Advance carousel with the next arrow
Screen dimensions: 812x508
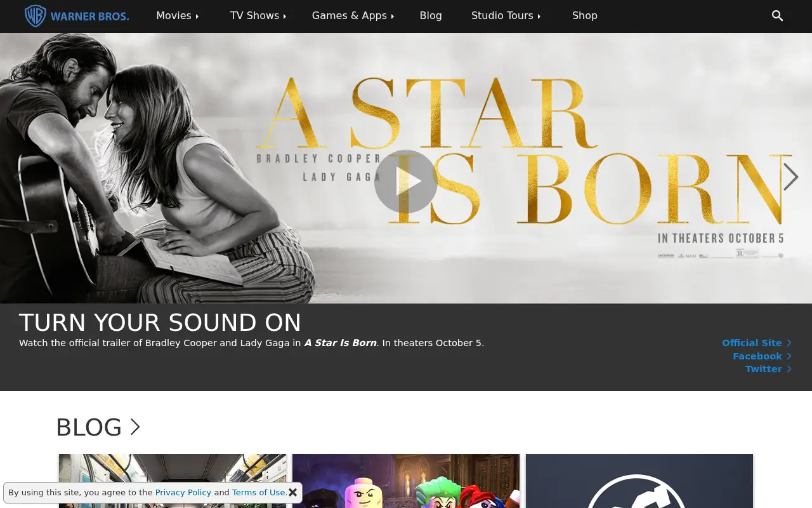(790, 177)
